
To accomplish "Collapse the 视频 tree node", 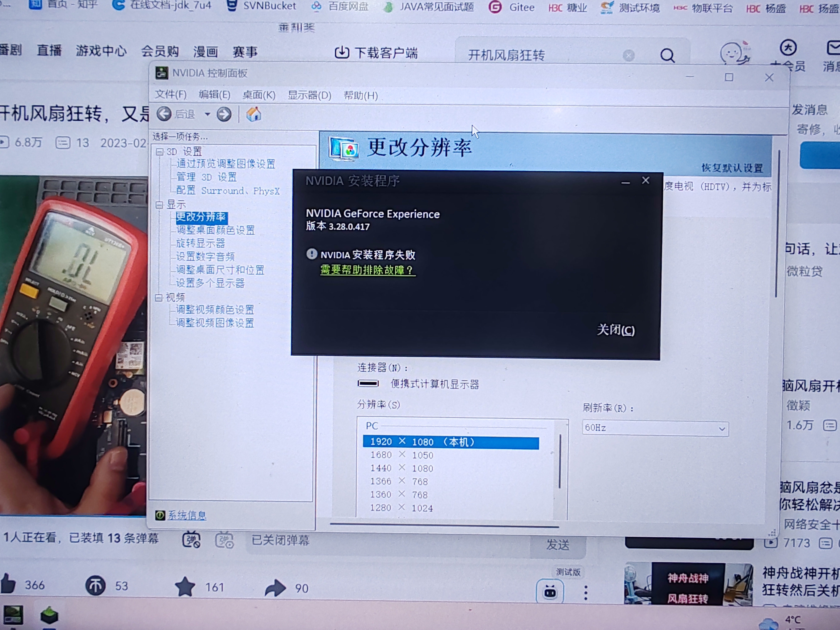I will pyautogui.click(x=159, y=297).
